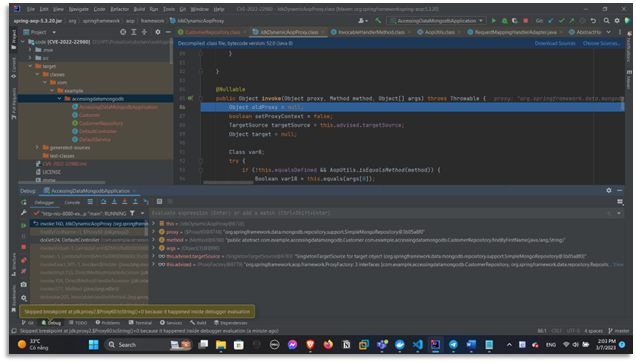636x363 pixels.
Task: Click Step Over debugger icon
Action: pos(103,202)
